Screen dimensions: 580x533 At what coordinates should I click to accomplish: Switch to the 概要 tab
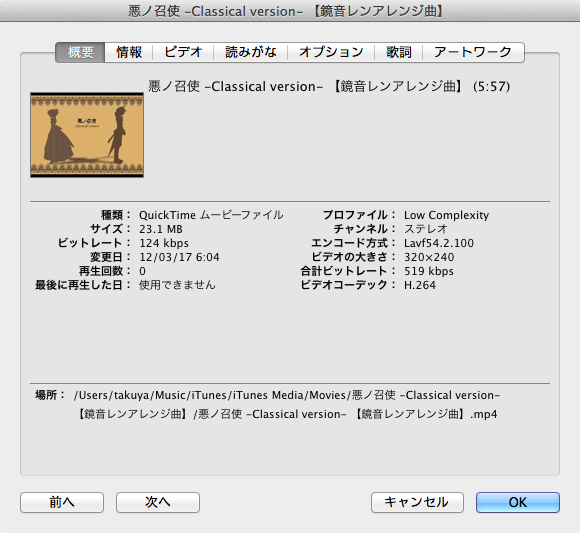80,52
